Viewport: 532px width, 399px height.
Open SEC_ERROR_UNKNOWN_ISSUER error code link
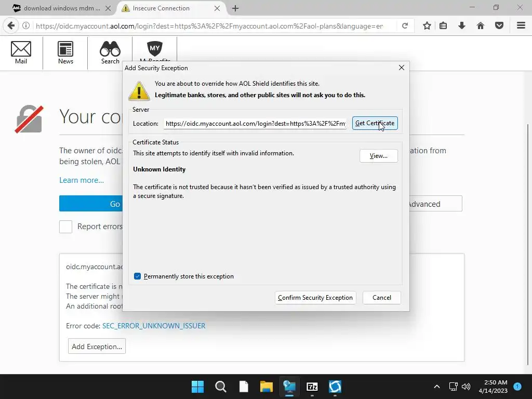coord(154,326)
